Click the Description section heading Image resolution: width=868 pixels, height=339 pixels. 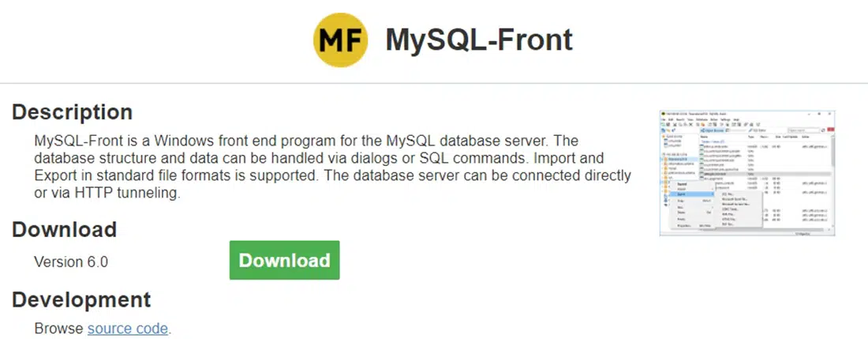pyautogui.click(x=72, y=112)
